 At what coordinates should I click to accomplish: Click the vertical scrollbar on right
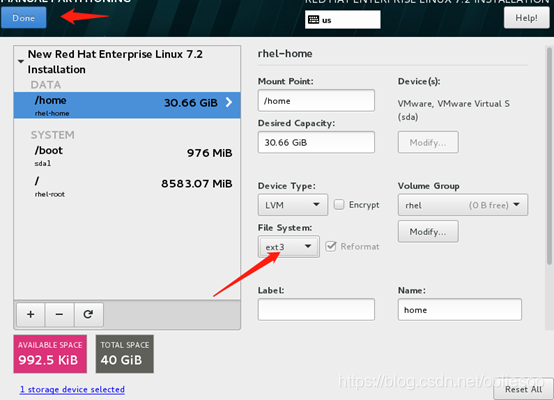[x=549, y=155]
